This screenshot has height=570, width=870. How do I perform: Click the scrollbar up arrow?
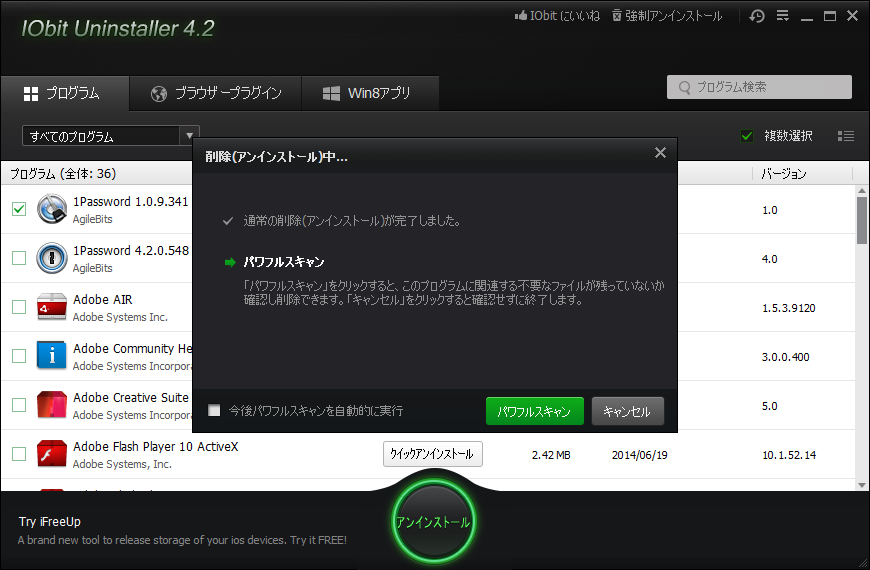pos(862,190)
